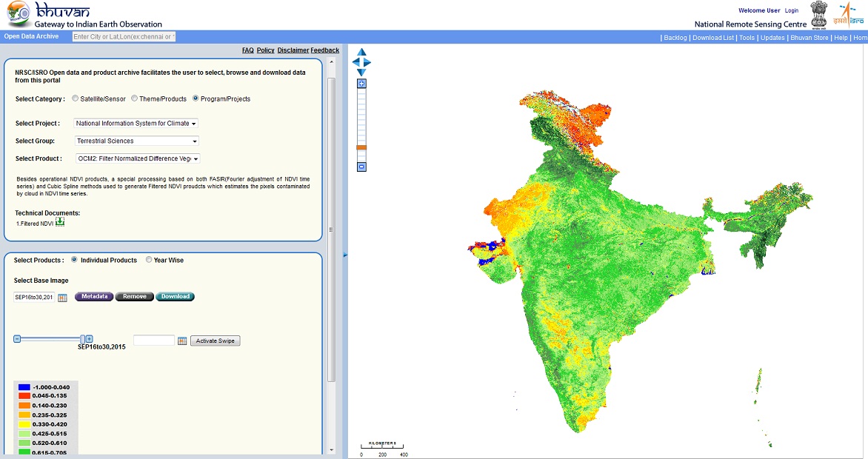Step the date slider forward with plus
The height and width of the screenshot is (459, 868).
pos(90,339)
